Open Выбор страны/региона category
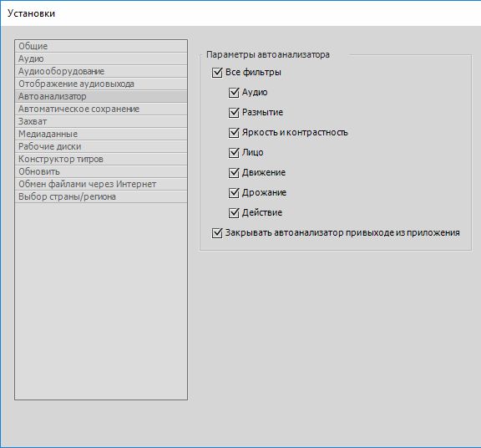This screenshot has height=448, width=481. click(101, 196)
